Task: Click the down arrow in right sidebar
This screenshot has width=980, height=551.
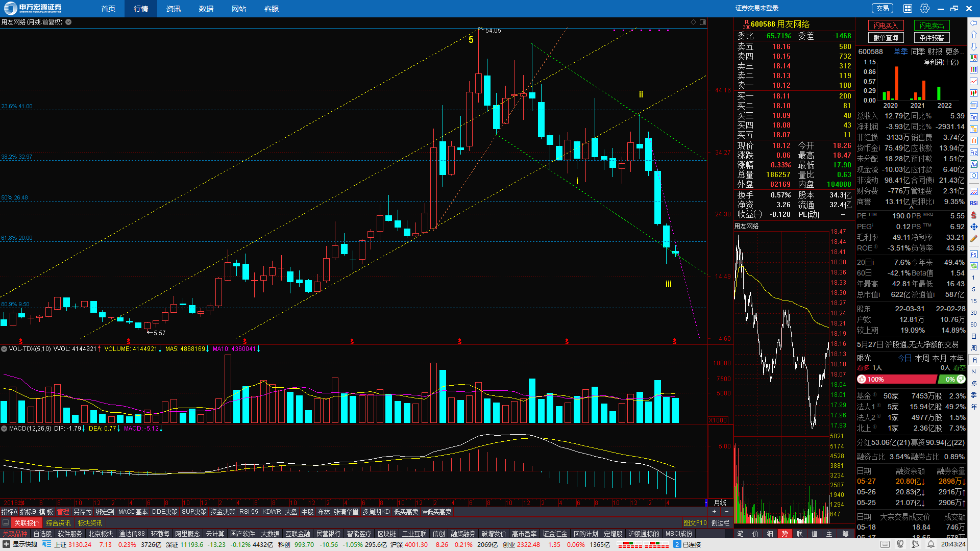Action: pos(974,46)
